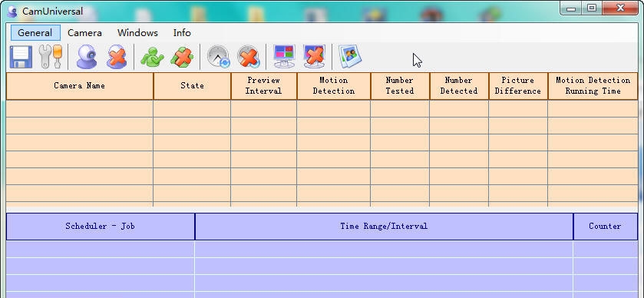Remove camera using webcam with red X

click(x=117, y=57)
